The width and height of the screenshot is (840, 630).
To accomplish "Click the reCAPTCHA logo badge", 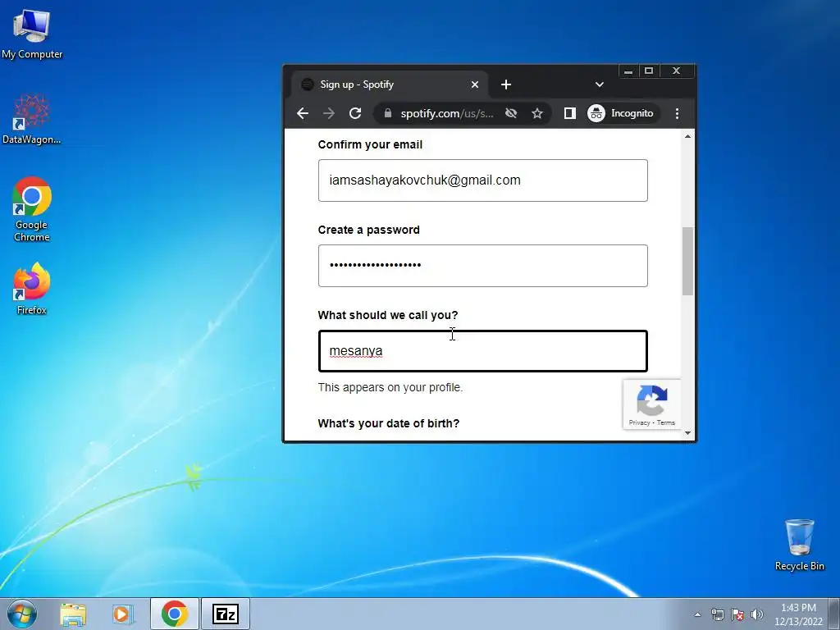I will 652,400.
